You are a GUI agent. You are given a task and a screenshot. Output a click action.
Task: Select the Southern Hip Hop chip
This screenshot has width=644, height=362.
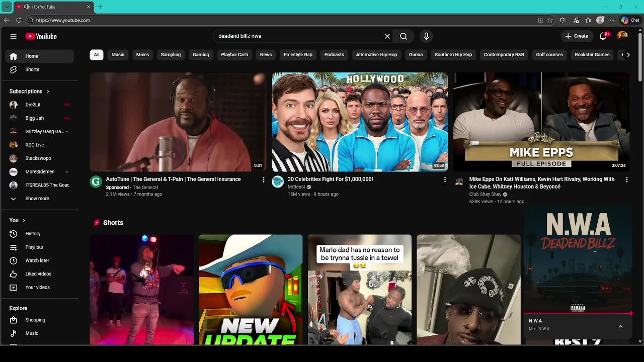point(453,55)
